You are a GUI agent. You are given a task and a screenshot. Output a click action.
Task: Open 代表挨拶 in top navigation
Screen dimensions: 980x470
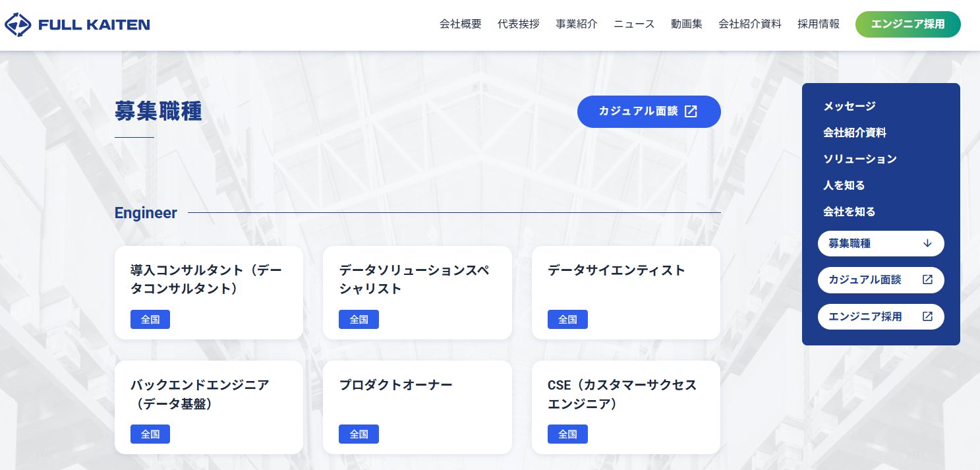[519, 24]
